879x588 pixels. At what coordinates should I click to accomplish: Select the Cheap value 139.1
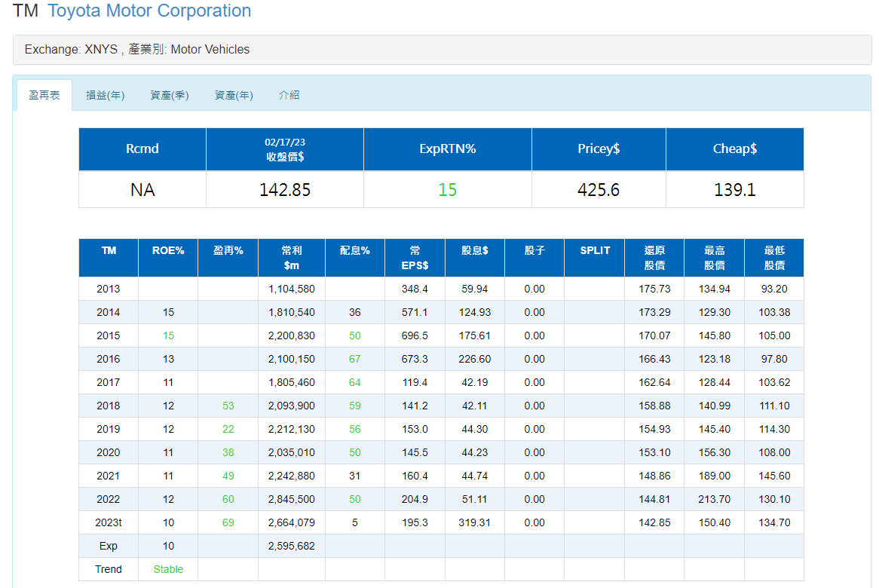tap(735, 190)
